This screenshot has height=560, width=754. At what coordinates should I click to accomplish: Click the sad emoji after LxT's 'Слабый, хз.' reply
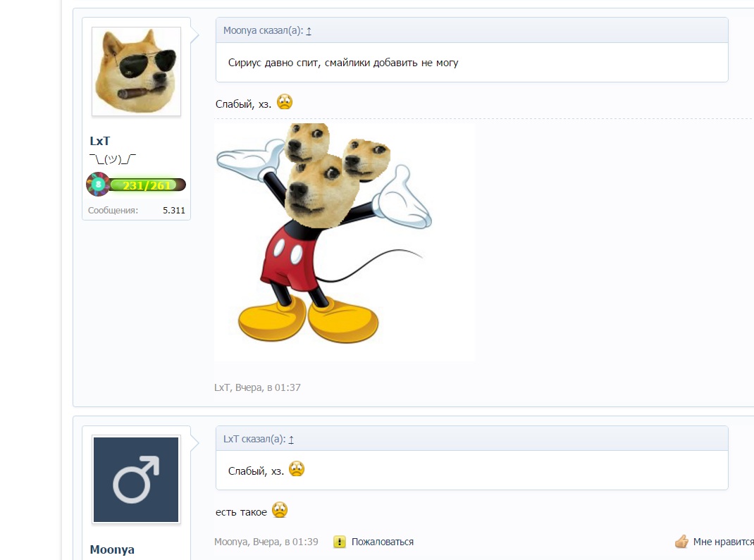pos(284,102)
